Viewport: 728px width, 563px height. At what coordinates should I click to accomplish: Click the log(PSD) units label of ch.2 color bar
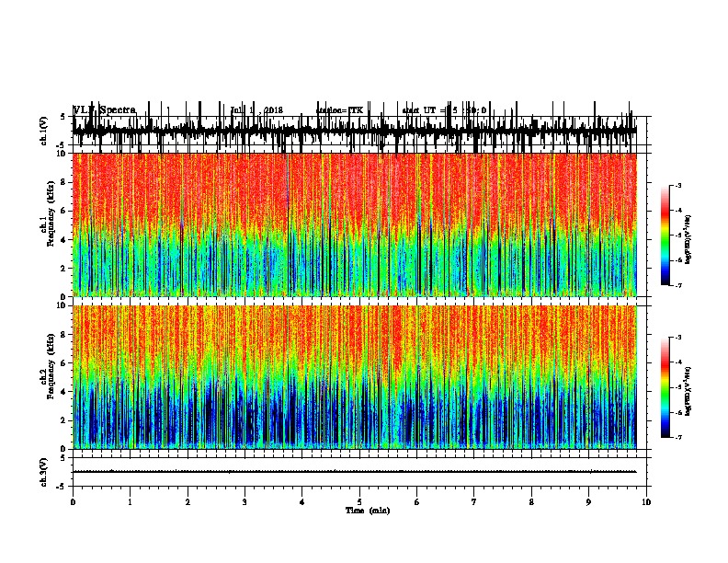click(x=688, y=391)
